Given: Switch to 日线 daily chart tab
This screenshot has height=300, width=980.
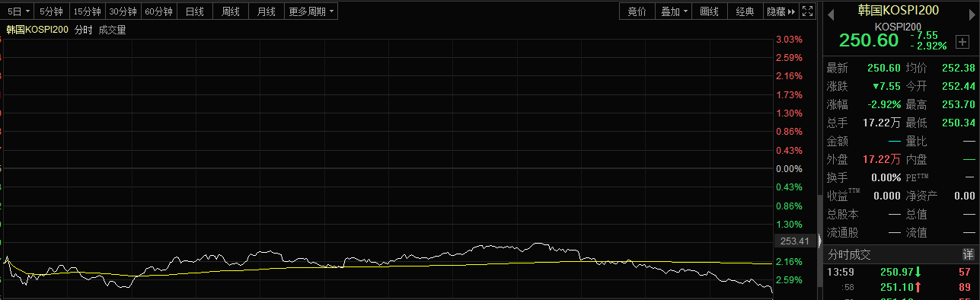Looking at the screenshot, I should pos(194,11).
